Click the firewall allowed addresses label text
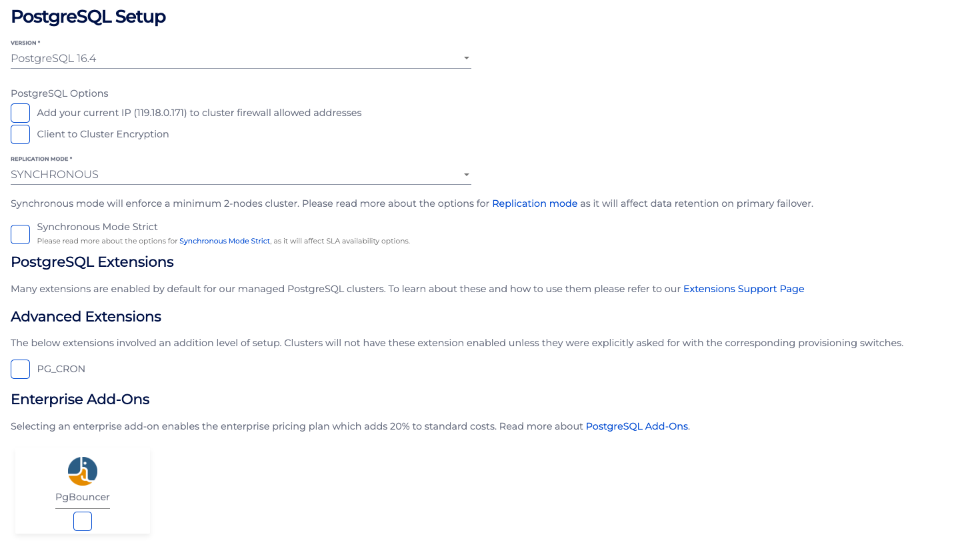Screen dimensions: 980x541 (x=199, y=113)
